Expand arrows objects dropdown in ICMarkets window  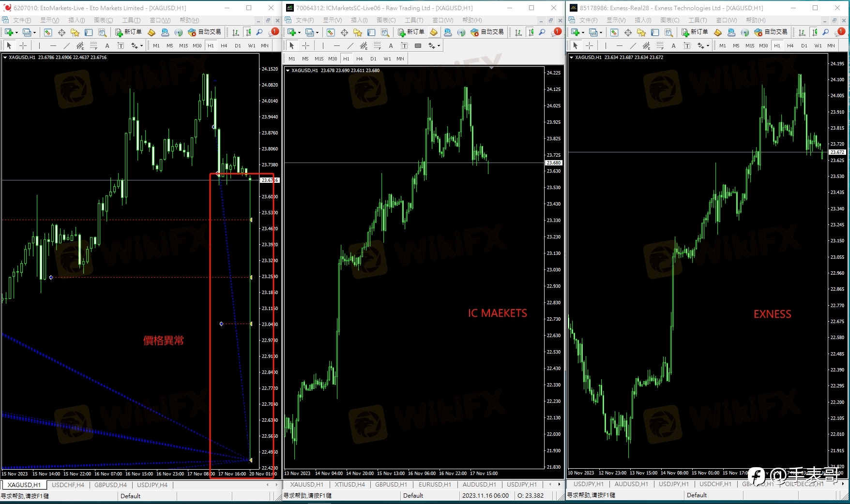tap(439, 45)
